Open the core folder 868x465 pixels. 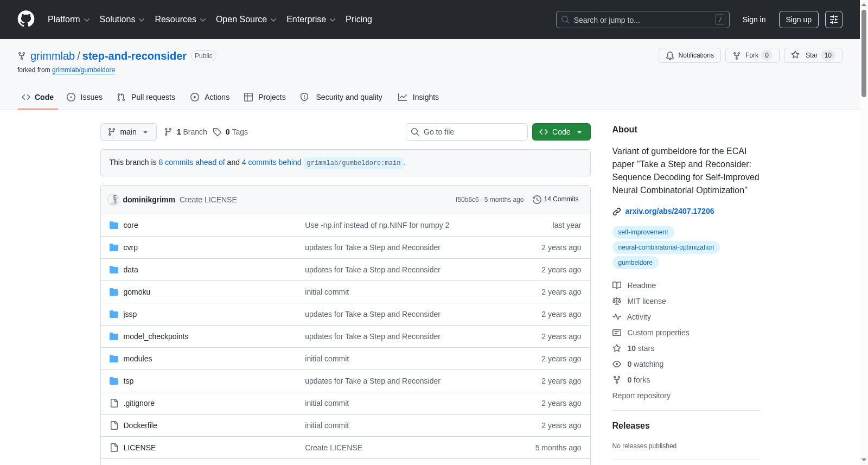click(131, 225)
